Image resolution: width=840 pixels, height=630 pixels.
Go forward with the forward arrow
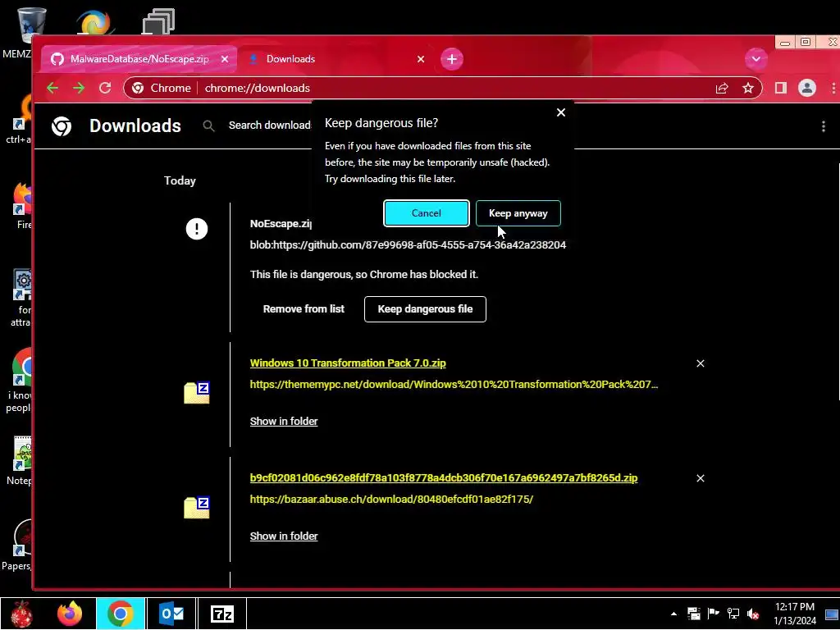79,88
